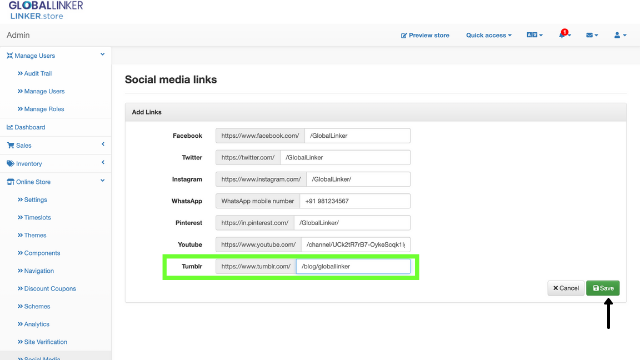Open Themes in sidebar
The image size is (640, 360).
coord(32,235)
